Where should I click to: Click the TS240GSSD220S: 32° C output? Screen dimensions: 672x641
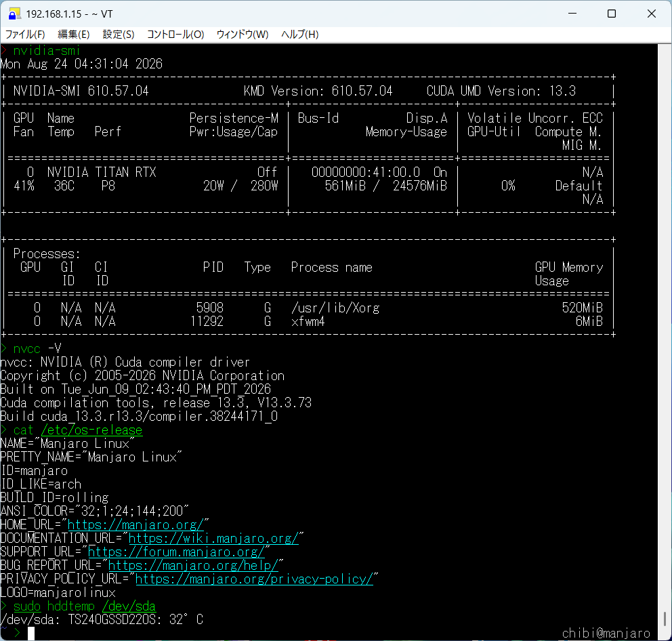click(135, 619)
